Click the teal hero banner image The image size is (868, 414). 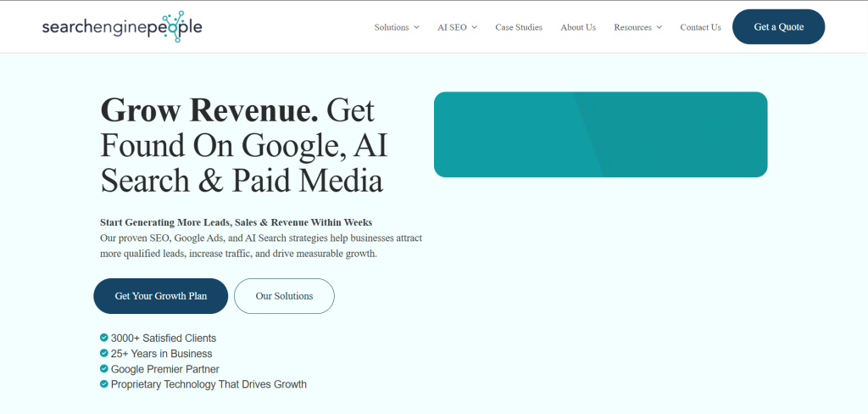point(601,135)
